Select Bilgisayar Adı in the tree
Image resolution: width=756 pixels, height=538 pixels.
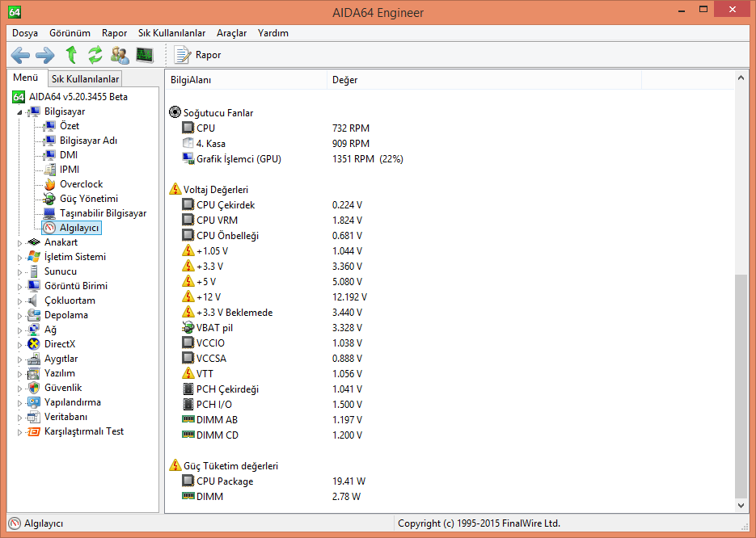tap(88, 141)
